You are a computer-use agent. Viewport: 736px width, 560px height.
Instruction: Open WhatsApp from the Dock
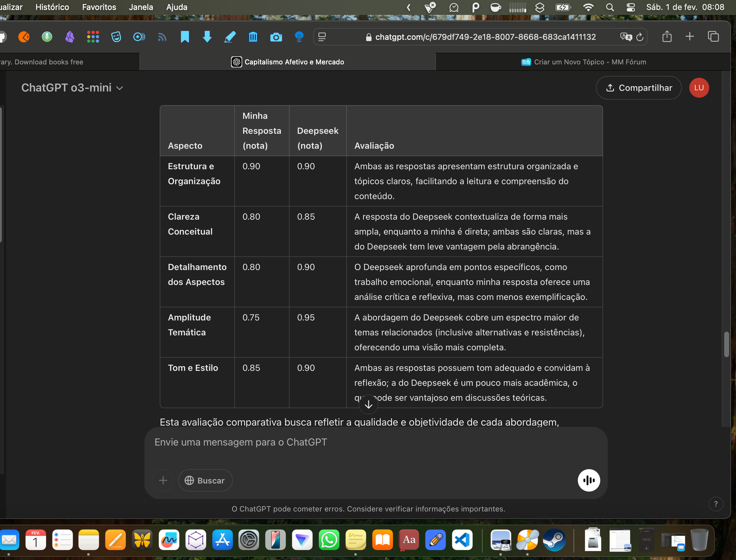(329, 540)
